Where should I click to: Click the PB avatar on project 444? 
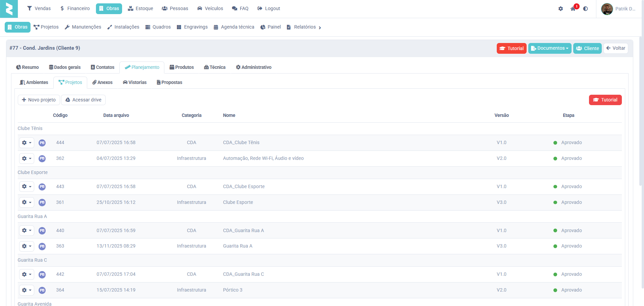point(42,143)
